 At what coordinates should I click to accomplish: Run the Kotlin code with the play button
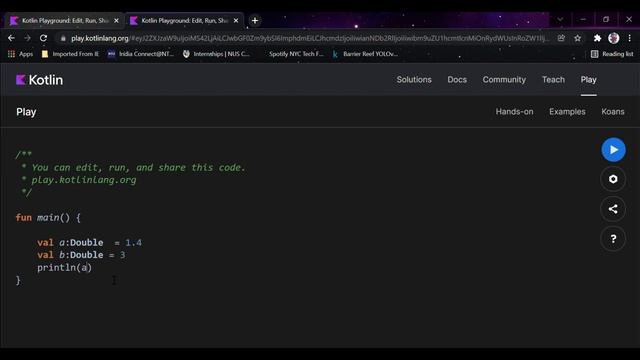[x=613, y=150]
